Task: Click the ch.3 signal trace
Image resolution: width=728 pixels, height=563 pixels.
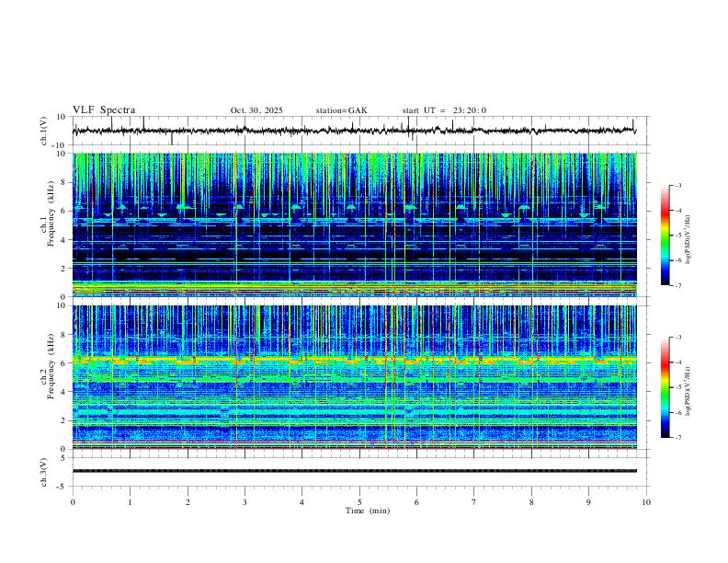Action: point(354,471)
